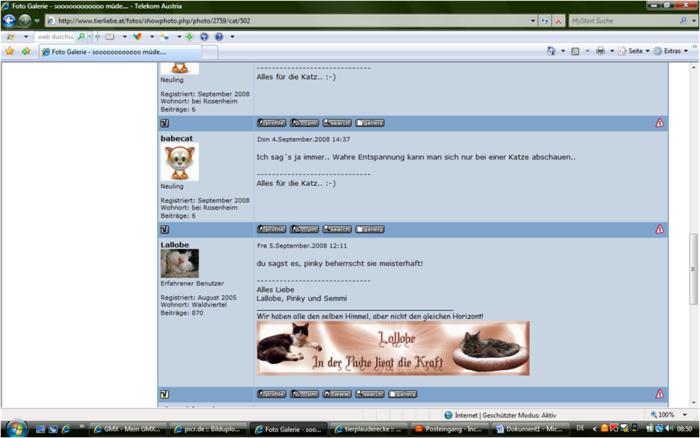700x438 pixels.
Task: Click the www button under Lallobe's post
Action: click(x=337, y=394)
